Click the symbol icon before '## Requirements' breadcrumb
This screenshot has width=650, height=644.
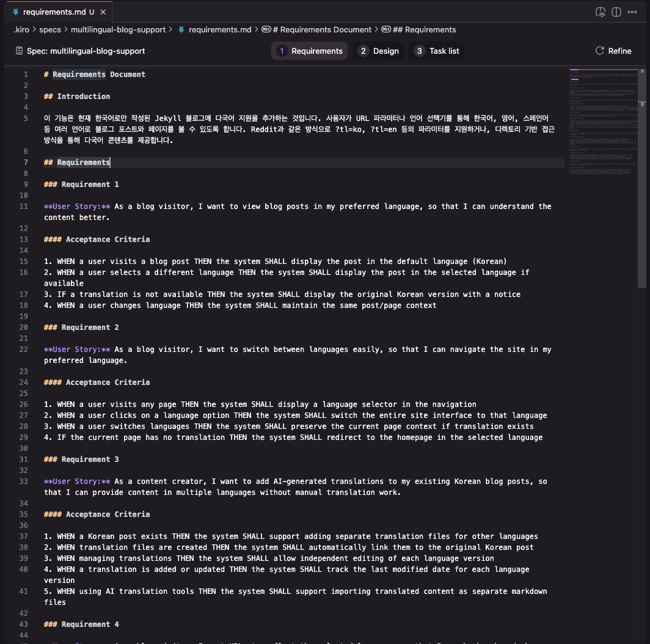click(386, 29)
